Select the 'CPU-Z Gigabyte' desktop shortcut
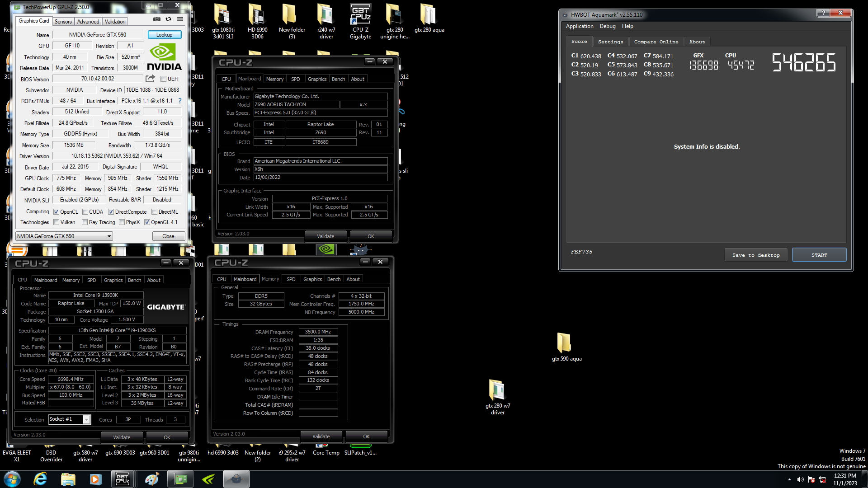 (x=360, y=21)
